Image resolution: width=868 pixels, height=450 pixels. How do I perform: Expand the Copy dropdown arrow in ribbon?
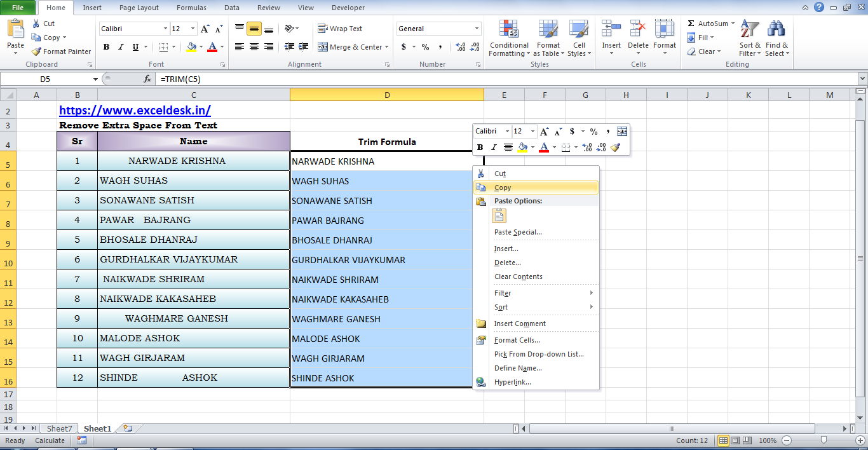[x=64, y=38]
